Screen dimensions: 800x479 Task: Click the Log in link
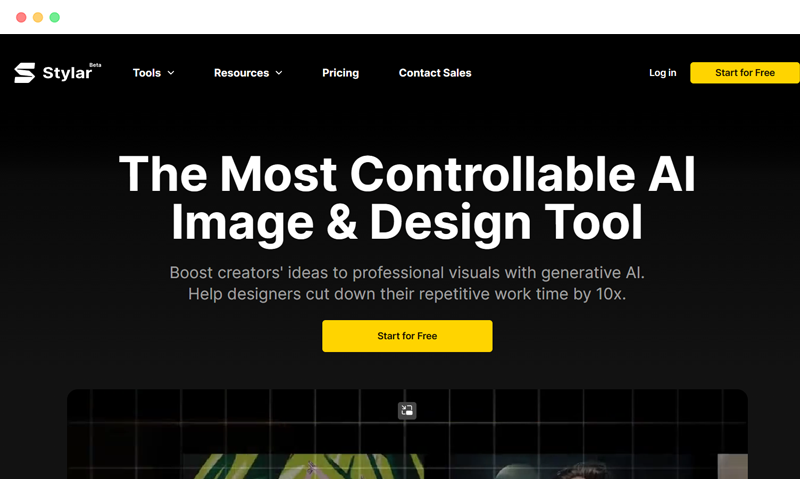click(x=662, y=73)
